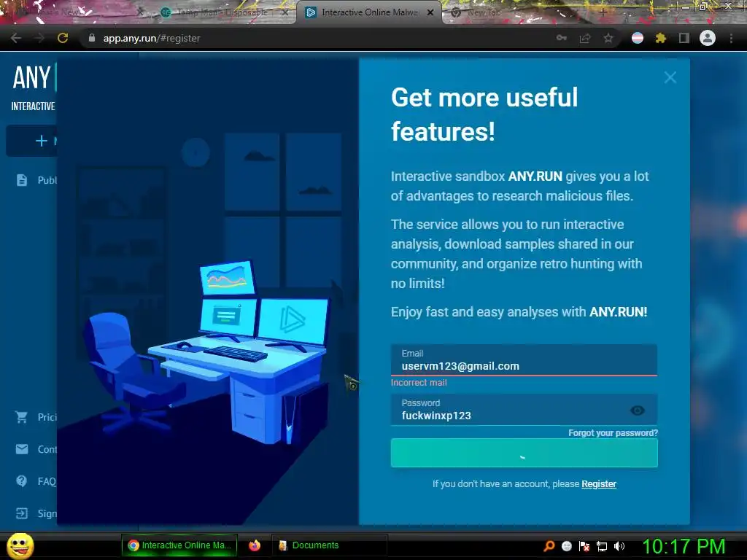Click the Sign in icon in the sidebar
Image resolution: width=747 pixels, height=560 pixels.
(21, 513)
